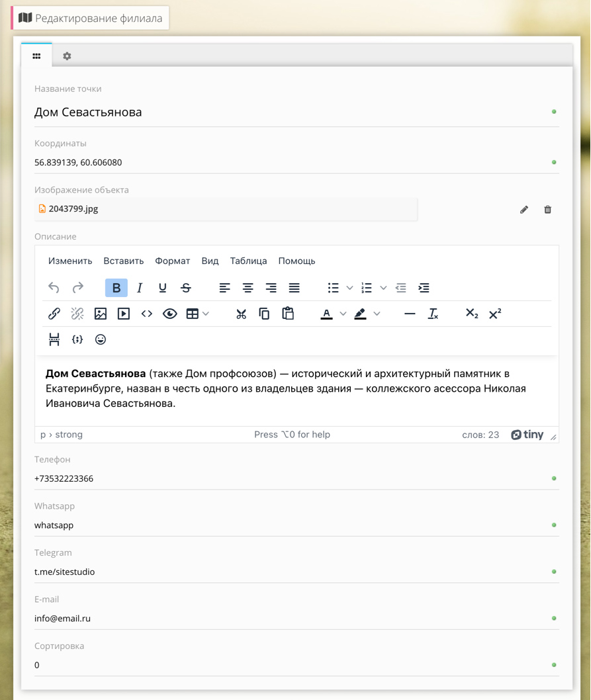This screenshot has height=700, width=591.
Task: Toggle bold formatting button
Action: click(x=116, y=288)
